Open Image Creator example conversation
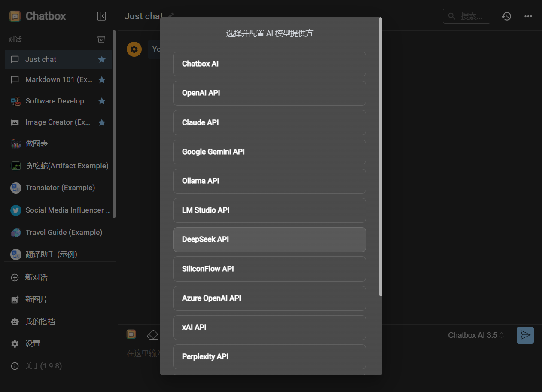This screenshot has width=542, height=392. 58,122
